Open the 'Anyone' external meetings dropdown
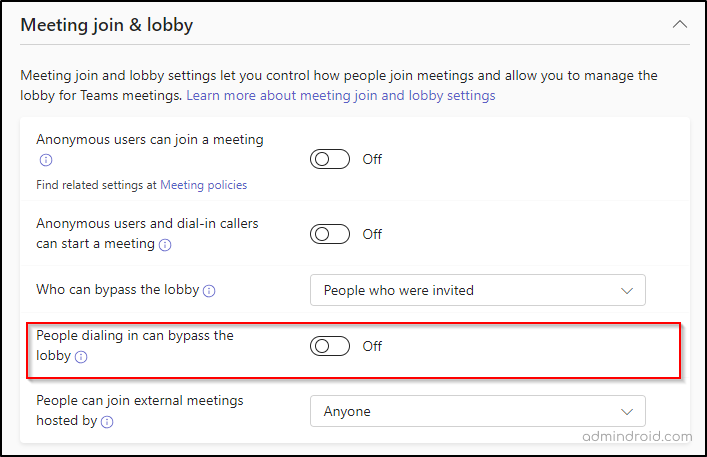Image resolution: width=707 pixels, height=457 pixels. tap(477, 411)
